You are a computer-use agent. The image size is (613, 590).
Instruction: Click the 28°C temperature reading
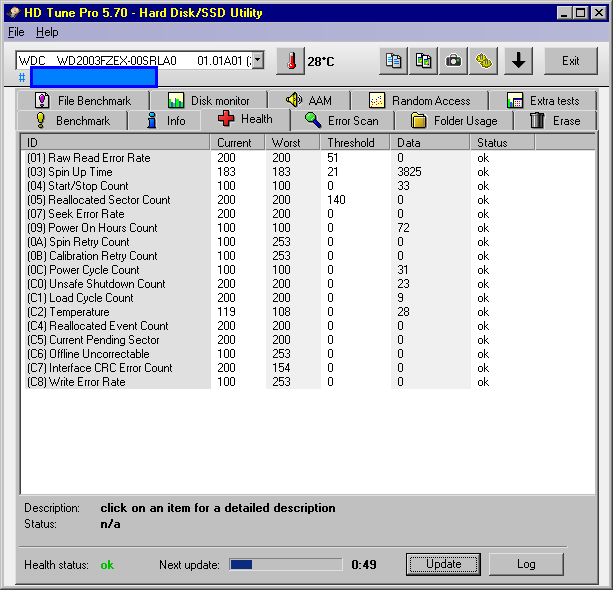click(x=321, y=61)
